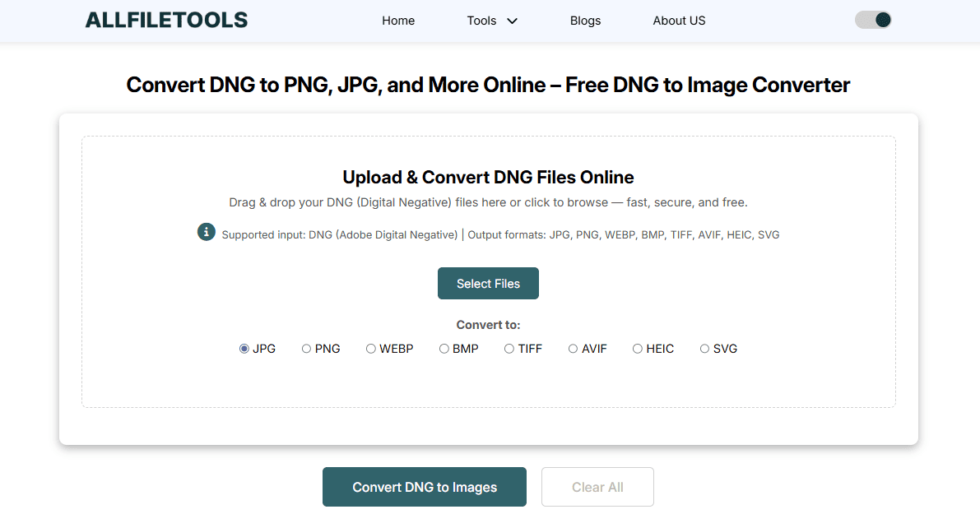Choose SVG as the output format
This screenshot has width=980, height=514.
pos(704,349)
